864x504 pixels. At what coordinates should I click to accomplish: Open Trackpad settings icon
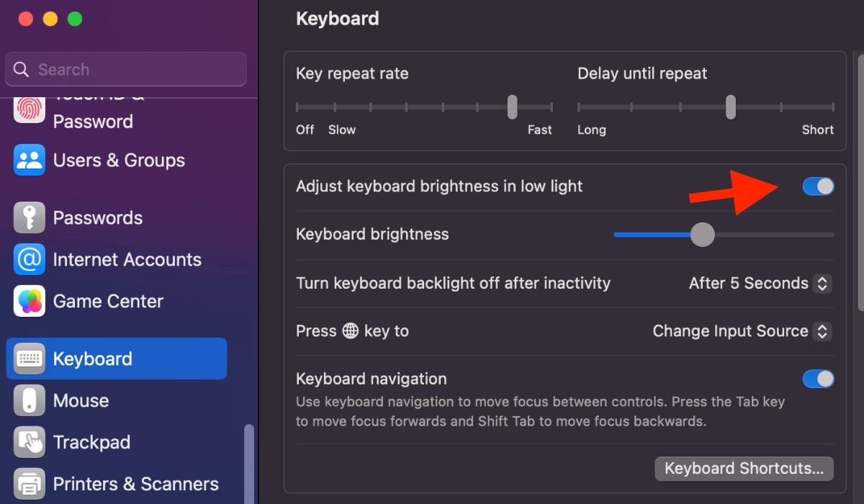30,443
